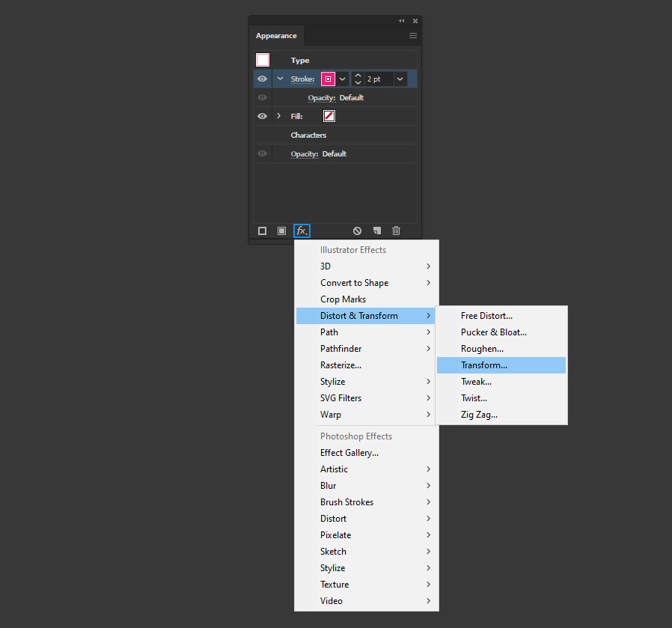Click the Fill none color swatch

pyautogui.click(x=329, y=116)
